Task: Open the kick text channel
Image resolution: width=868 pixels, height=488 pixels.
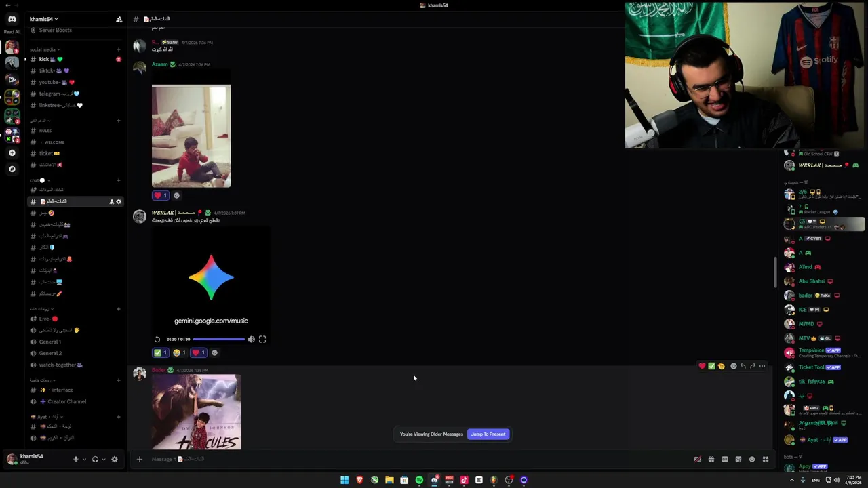Action: 75,59
